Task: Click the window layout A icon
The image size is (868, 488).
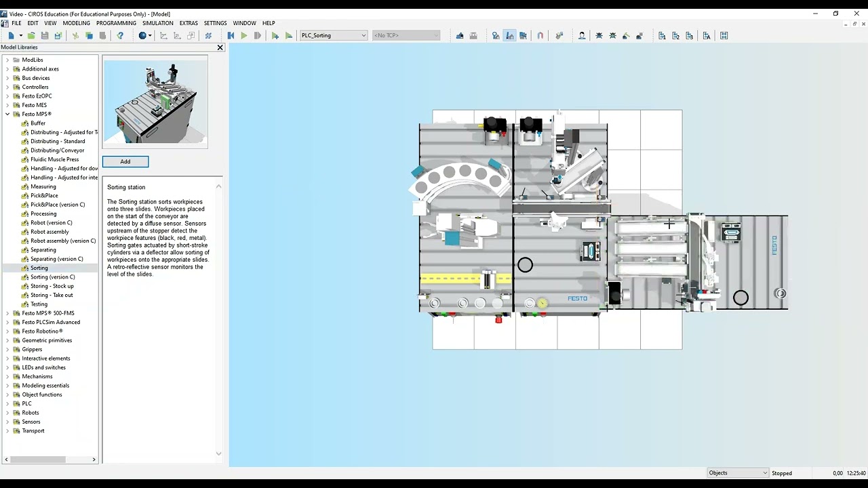Action: (x=707, y=35)
